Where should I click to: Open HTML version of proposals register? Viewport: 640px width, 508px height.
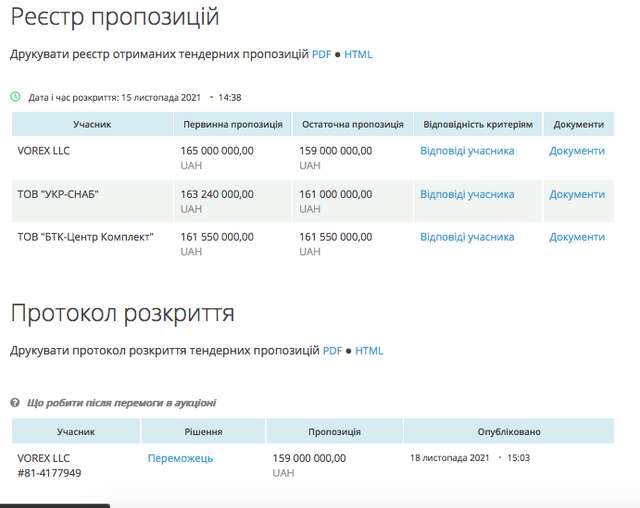tap(358, 55)
